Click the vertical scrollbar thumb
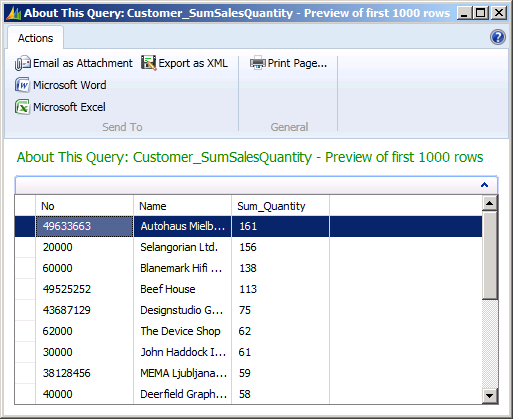 click(489, 255)
